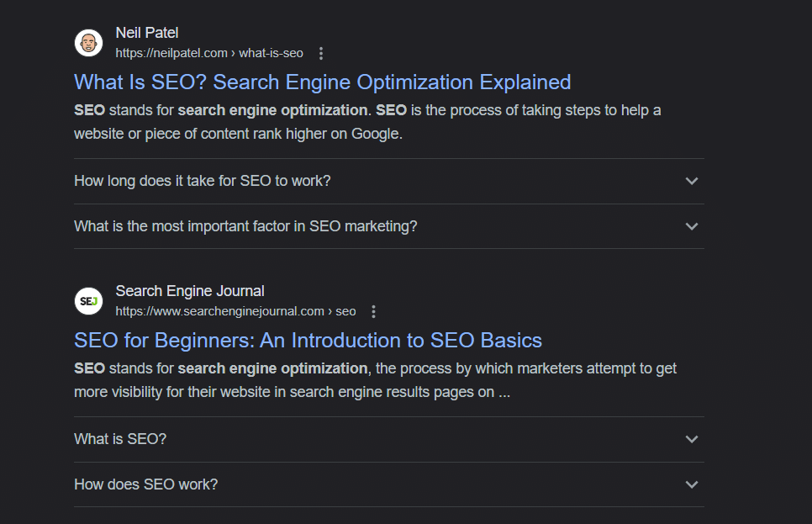
Task: Expand the 'What is SEO?' chevron
Action: pyautogui.click(x=691, y=439)
